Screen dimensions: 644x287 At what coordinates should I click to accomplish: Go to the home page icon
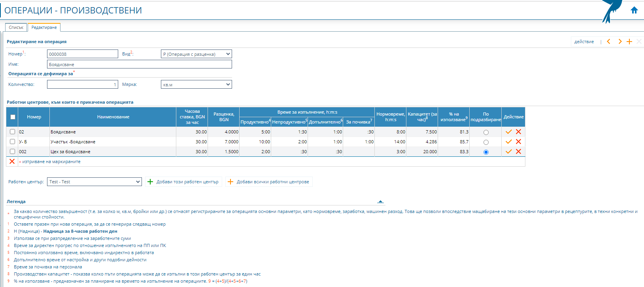tap(634, 10)
